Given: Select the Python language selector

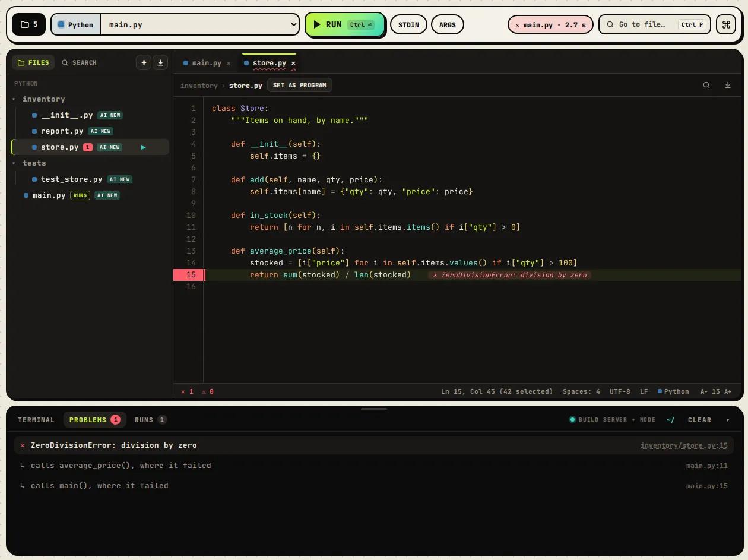Looking at the screenshot, I should click(x=76, y=25).
